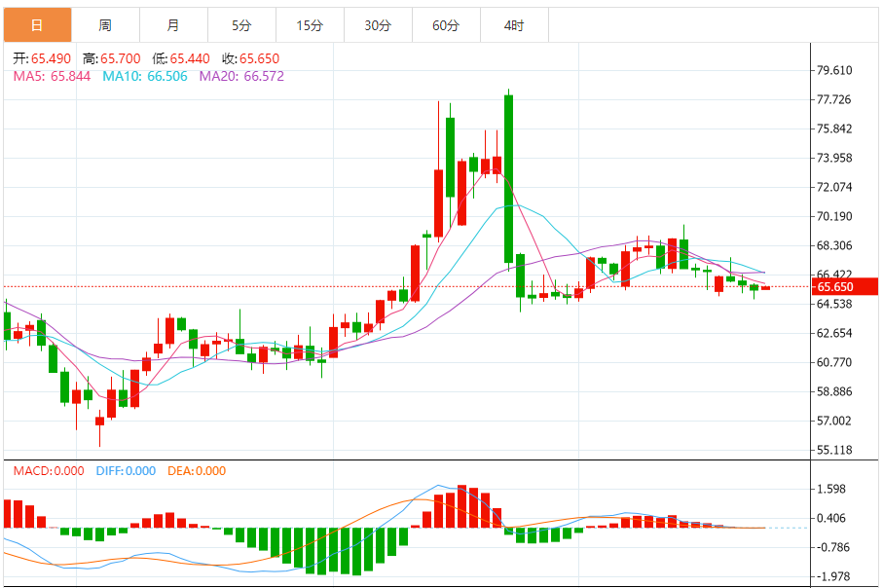Viewport: 883px width, 588px height.
Task: Open the 60分 interval tab
Action: pyautogui.click(x=446, y=25)
